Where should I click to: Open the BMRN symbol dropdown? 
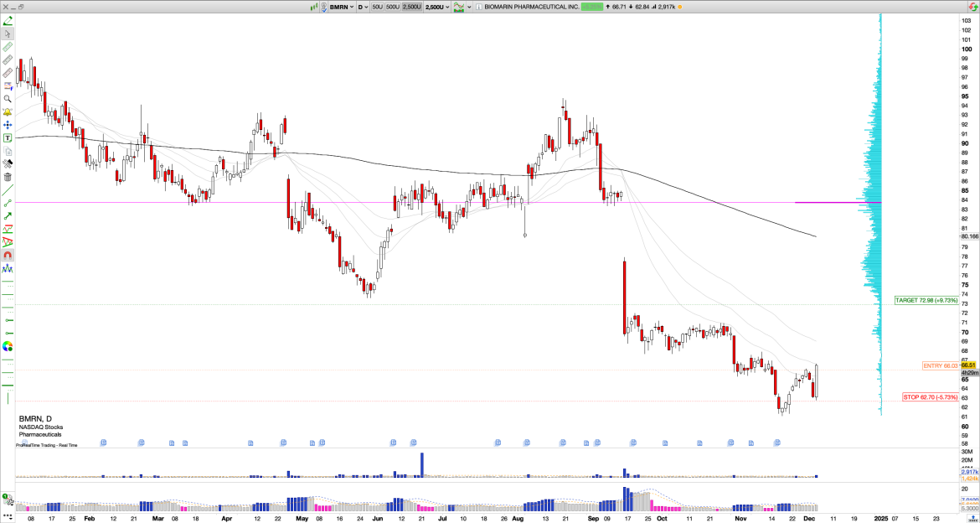351,7
